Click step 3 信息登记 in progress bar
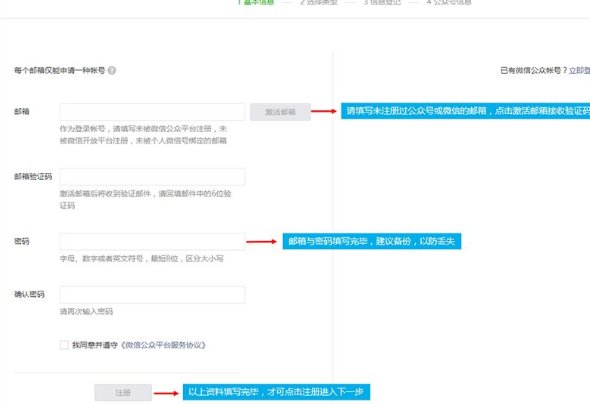 coord(382,2)
